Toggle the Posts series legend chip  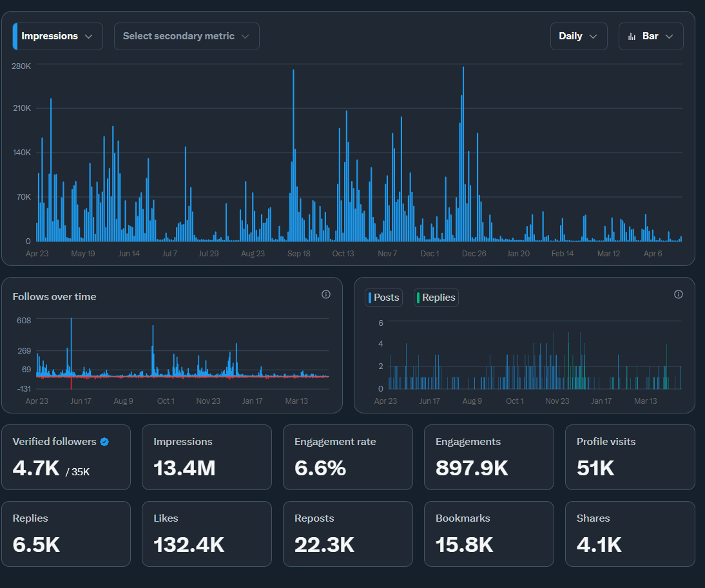coord(383,298)
